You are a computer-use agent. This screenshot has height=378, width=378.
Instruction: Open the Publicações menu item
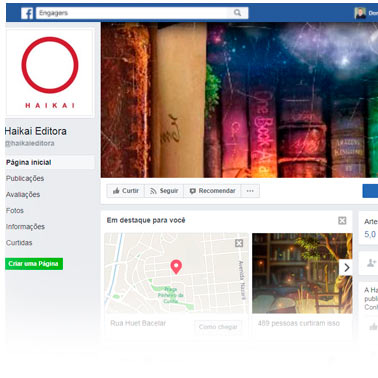[25, 178]
